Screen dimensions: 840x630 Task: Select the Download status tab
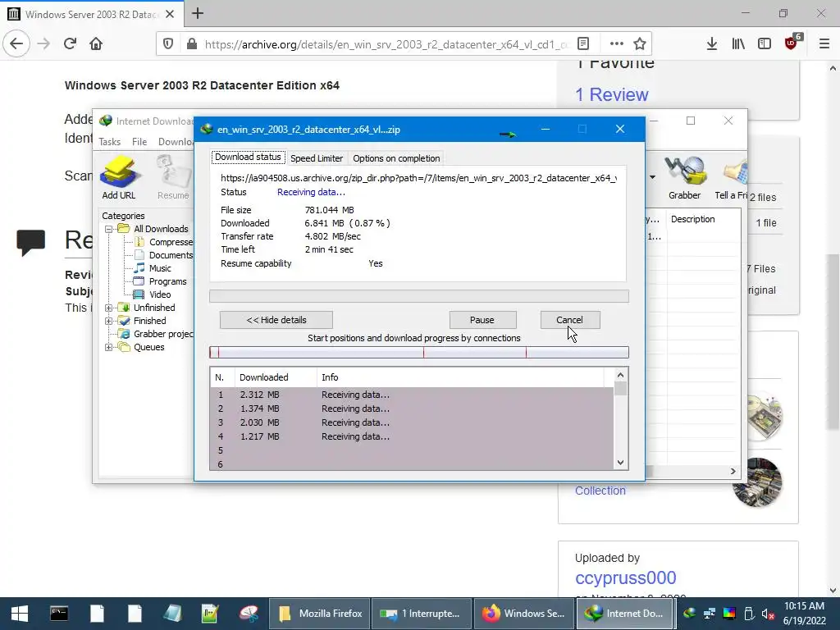tap(248, 157)
